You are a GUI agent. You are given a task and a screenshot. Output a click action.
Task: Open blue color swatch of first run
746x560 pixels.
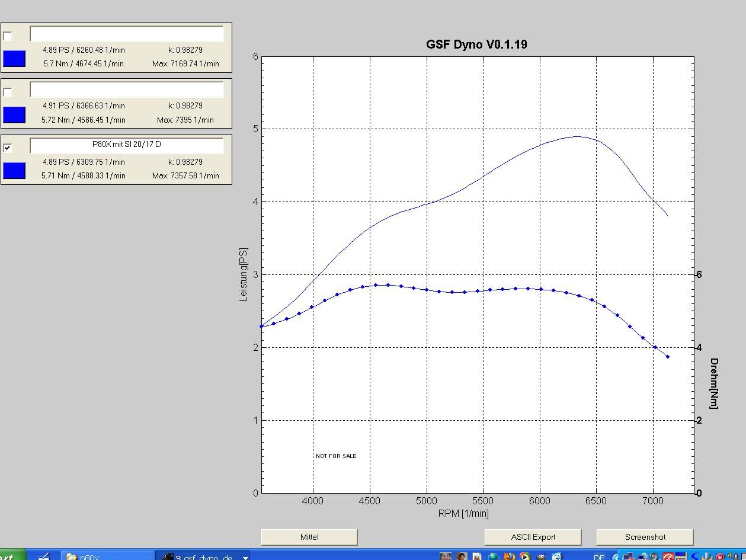[x=14, y=59]
